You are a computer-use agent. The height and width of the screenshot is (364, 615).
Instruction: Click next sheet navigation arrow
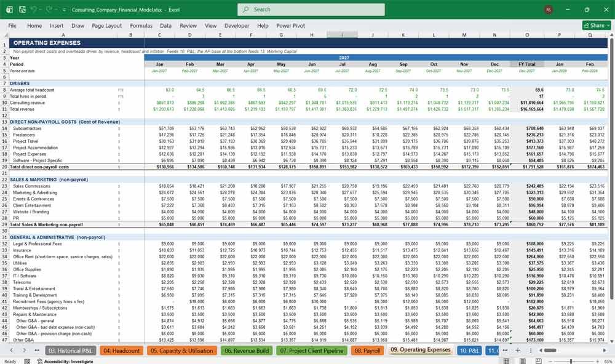pyautogui.click(x=25, y=350)
